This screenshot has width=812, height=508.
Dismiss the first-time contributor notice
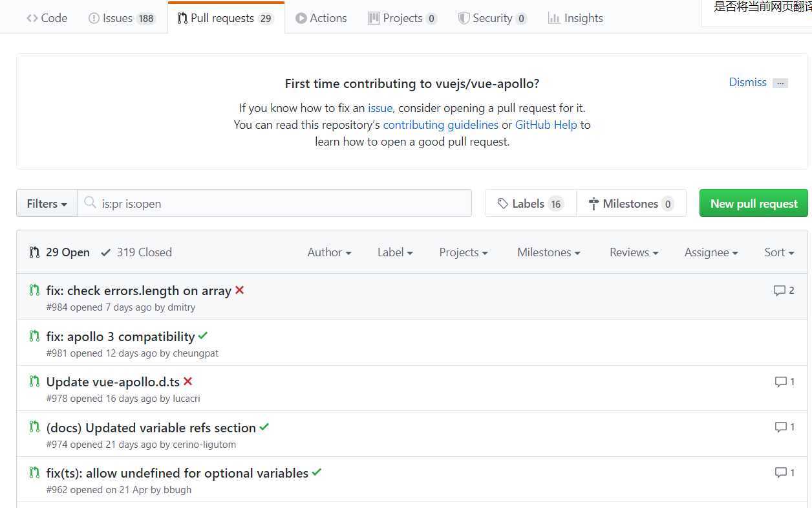point(747,82)
